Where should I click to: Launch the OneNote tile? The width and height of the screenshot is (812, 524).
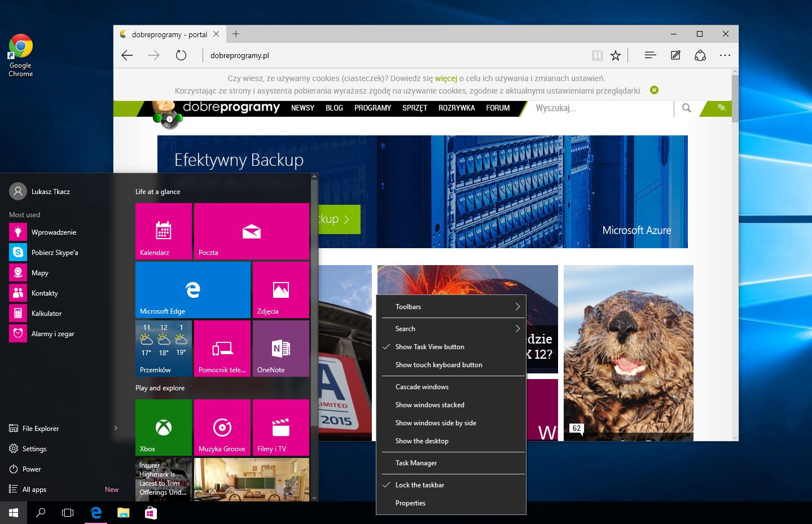[x=281, y=349]
